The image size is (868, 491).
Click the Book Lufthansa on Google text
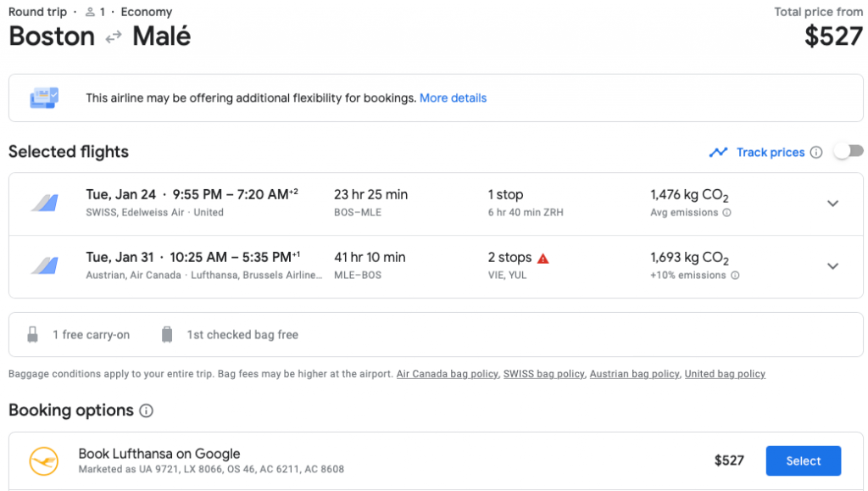(159, 454)
